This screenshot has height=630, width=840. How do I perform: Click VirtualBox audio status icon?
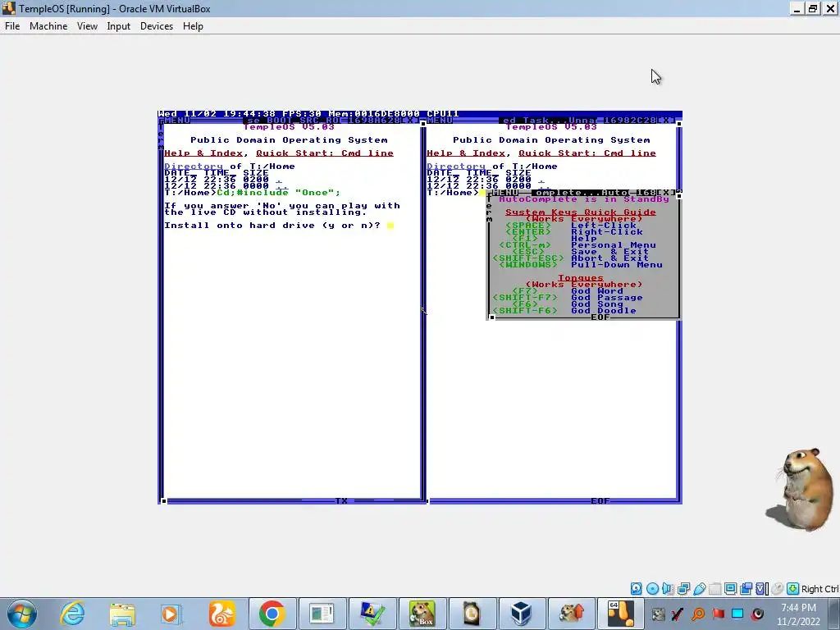[x=668, y=589]
